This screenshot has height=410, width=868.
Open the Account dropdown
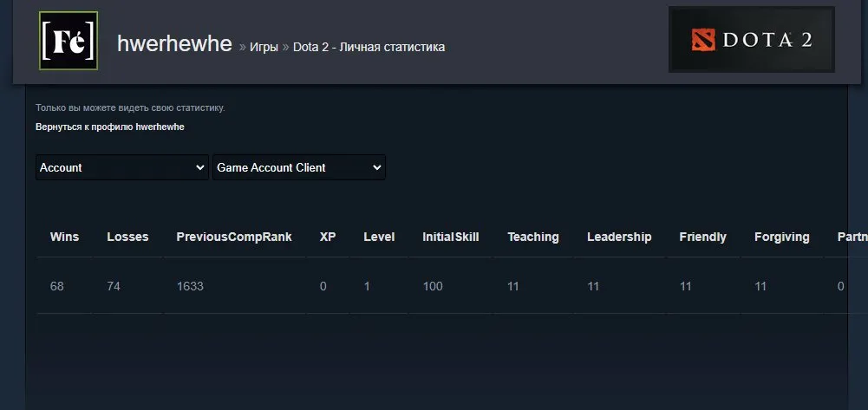click(122, 167)
